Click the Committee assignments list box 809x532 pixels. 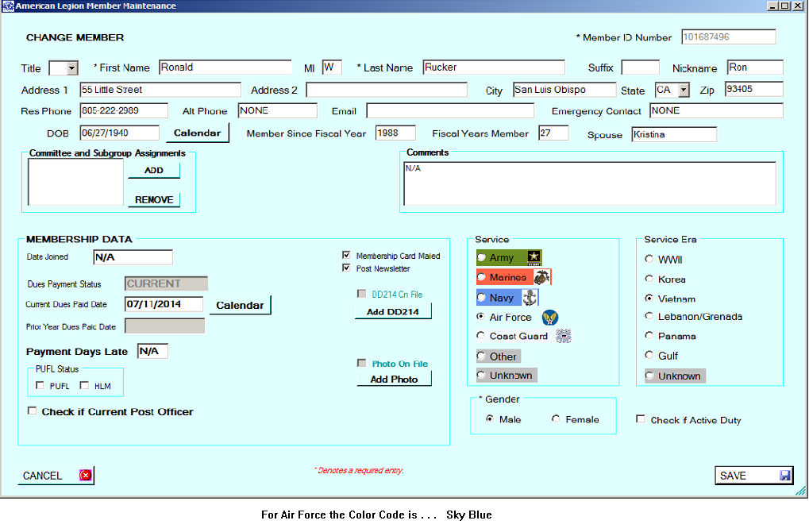point(75,182)
